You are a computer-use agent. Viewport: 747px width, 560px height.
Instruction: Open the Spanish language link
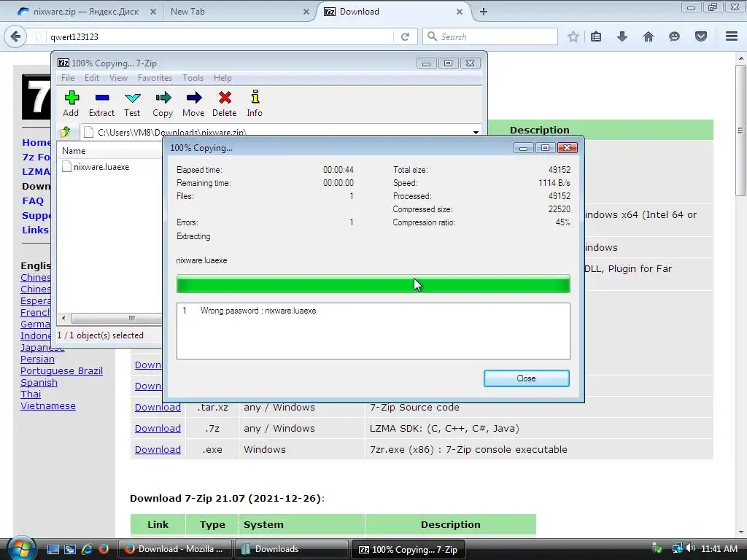[39, 382]
